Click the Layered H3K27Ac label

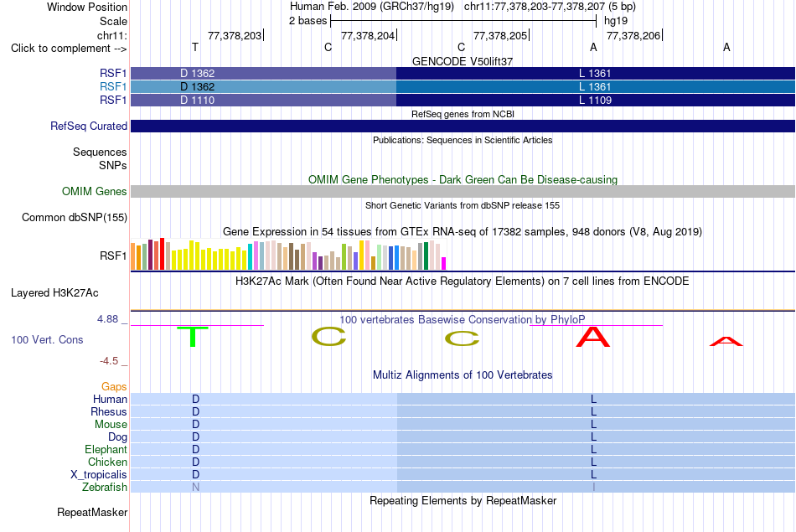[54, 293]
